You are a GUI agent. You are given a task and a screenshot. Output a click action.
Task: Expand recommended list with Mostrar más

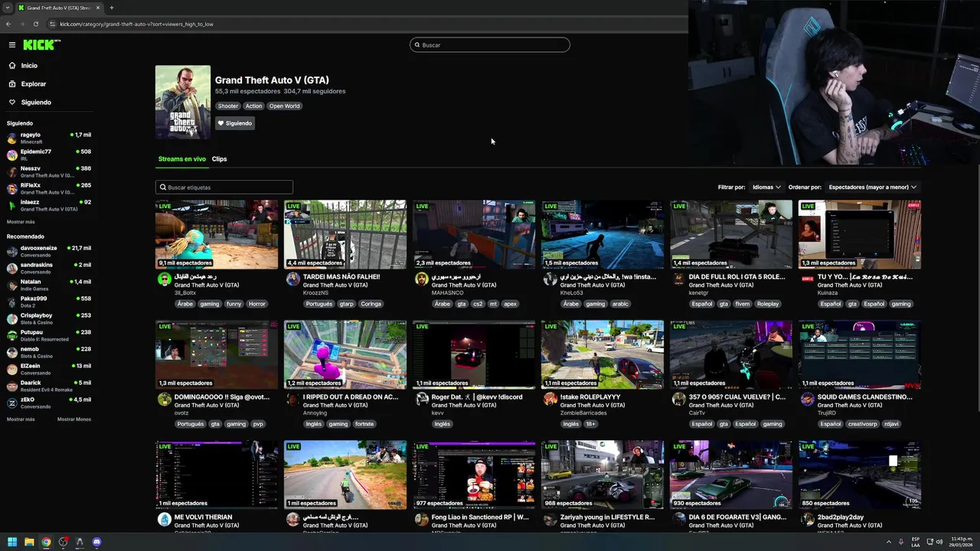21,419
